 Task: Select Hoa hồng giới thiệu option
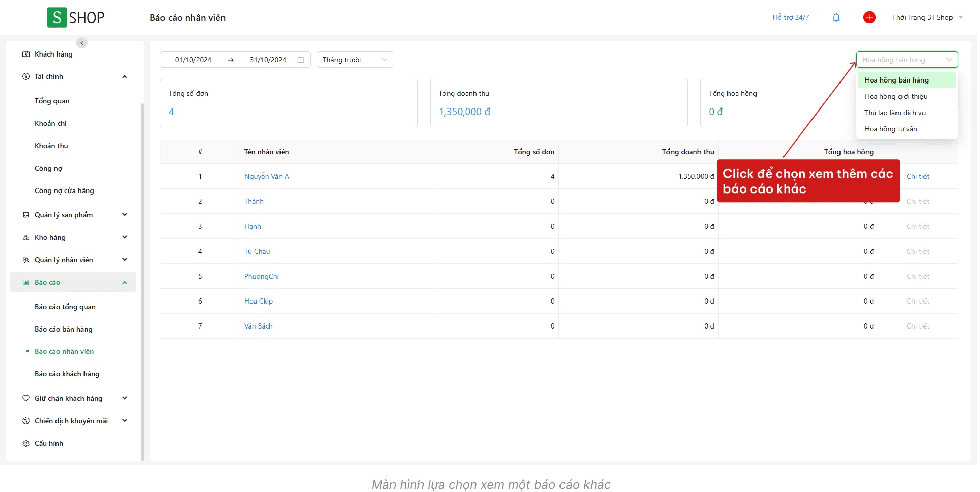(907, 96)
